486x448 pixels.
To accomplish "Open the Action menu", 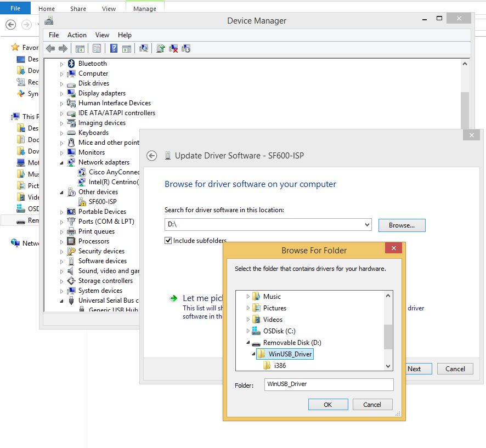I will coord(77,35).
